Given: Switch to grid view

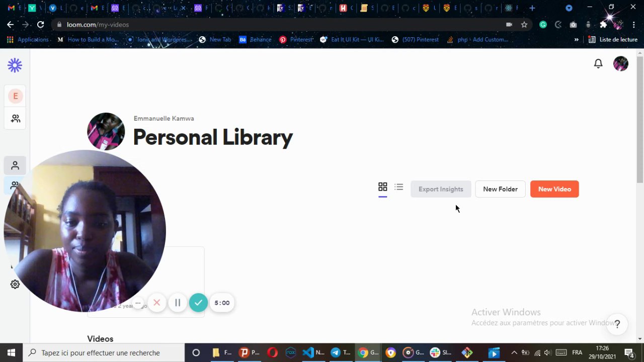Looking at the screenshot, I should (x=383, y=187).
